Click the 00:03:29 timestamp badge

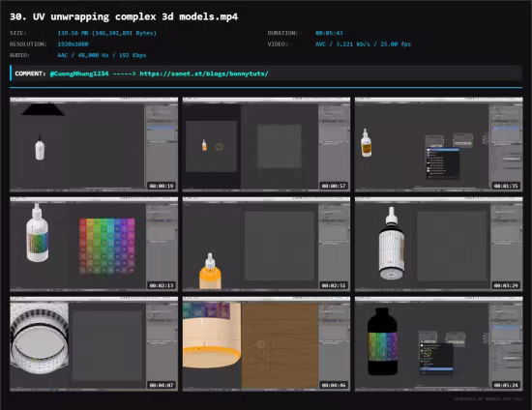(x=506, y=285)
